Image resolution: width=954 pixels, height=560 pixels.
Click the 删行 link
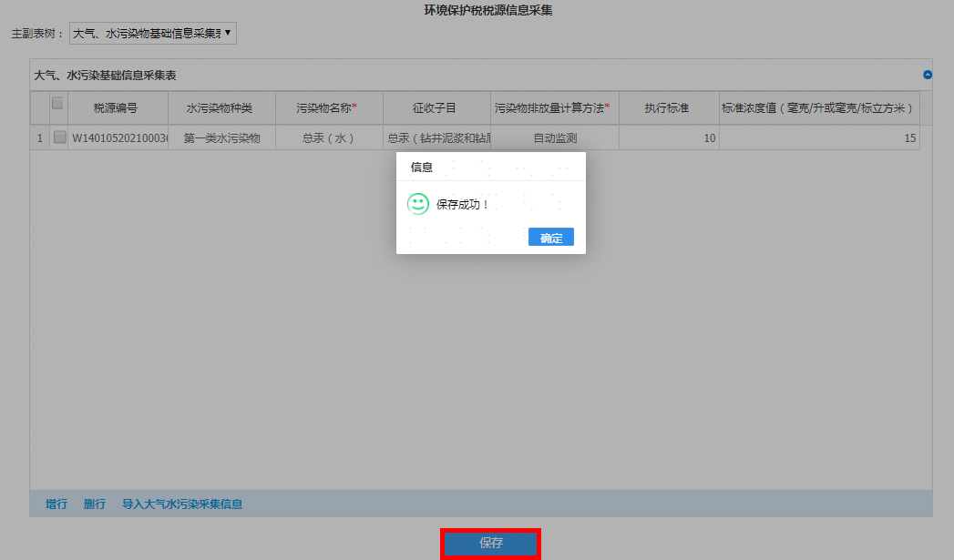(x=94, y=504)
